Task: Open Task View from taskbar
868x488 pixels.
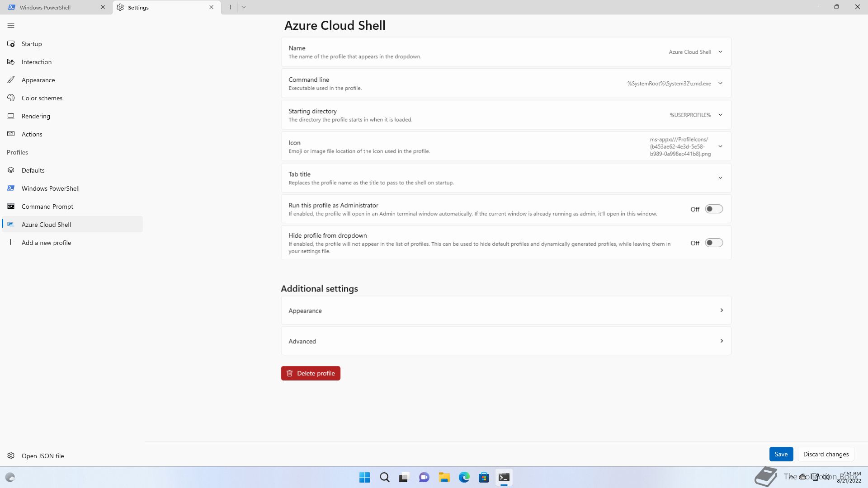Action: click(x=404, y=478)
